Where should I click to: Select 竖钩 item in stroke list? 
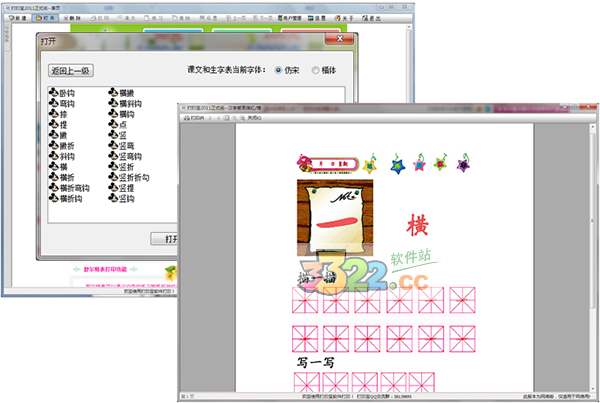[x=121, y=199]
